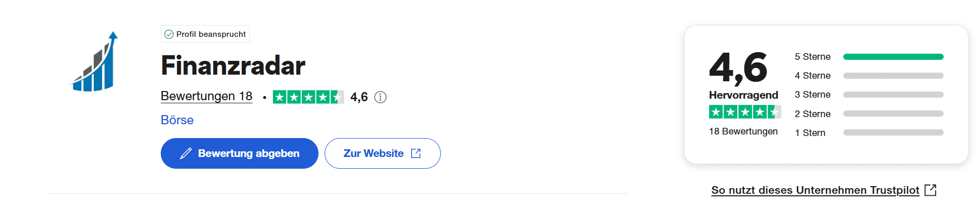The width and height of the screenshot is (980, 204).
Task: Click the 18 Bewertungen count text
Action: point(743,131)
